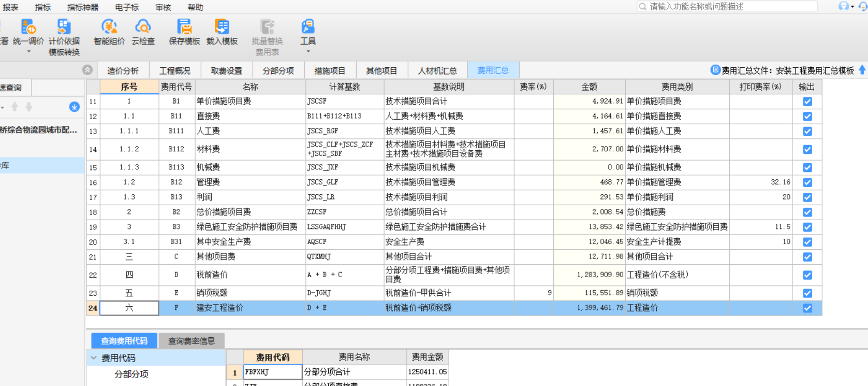Image resolution: width=868 pixels, height=386 pixels.
Task: Click the 计价依据模板转换 icon
Action: (x=64, y=26)
